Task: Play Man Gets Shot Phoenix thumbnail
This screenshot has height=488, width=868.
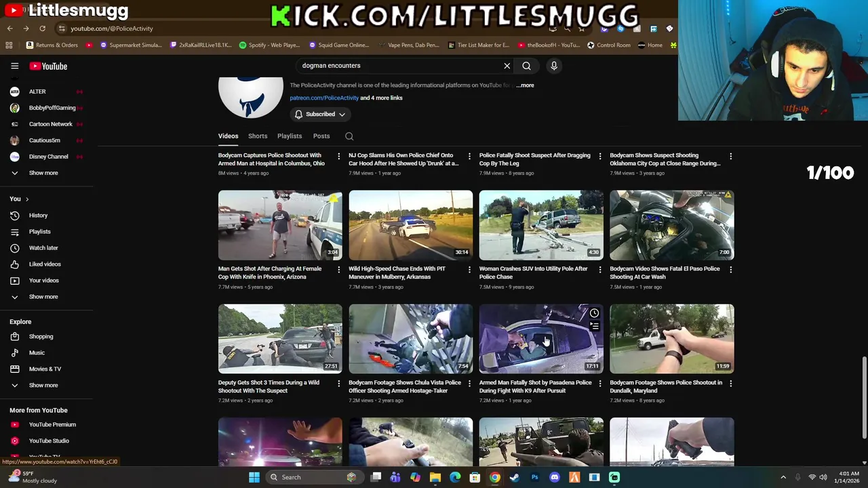Action: 280,225
